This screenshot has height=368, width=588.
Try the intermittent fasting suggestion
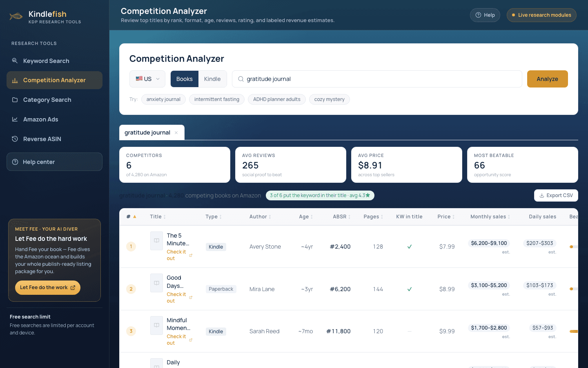(x=217, y=99)
